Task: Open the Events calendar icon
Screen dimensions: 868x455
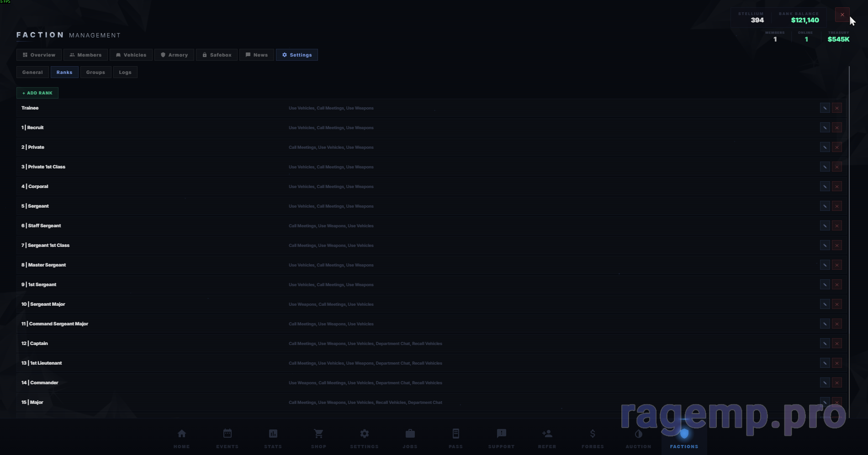Action: click(x=227, y=434)
